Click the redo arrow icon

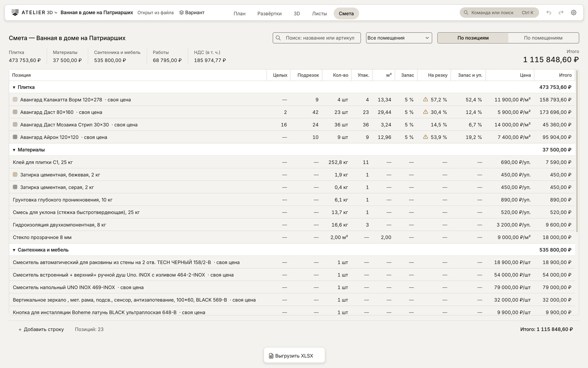(561, 13)
